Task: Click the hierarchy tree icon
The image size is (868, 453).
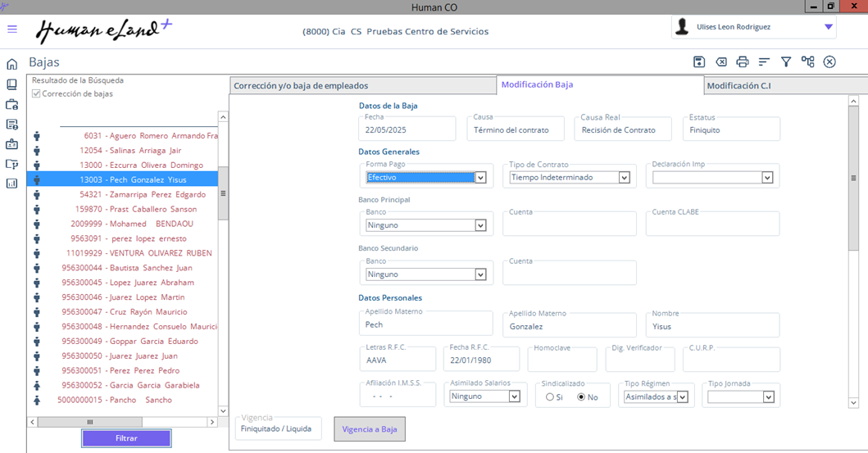Action: [x=808, y=62]
